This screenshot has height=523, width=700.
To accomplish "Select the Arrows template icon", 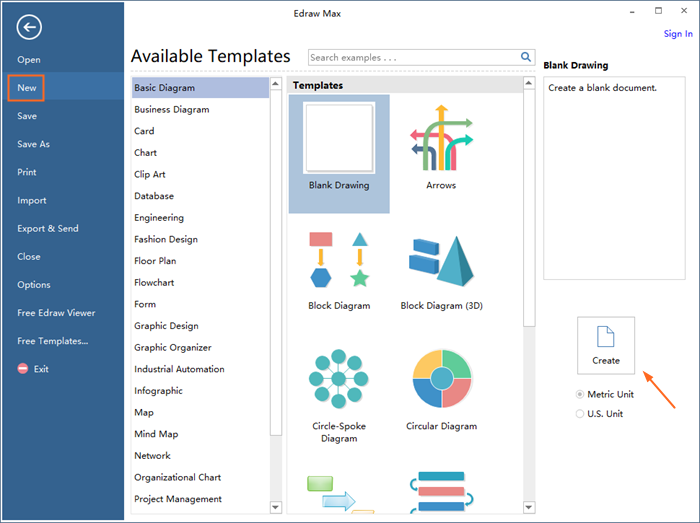I will [x=440, y=144].
